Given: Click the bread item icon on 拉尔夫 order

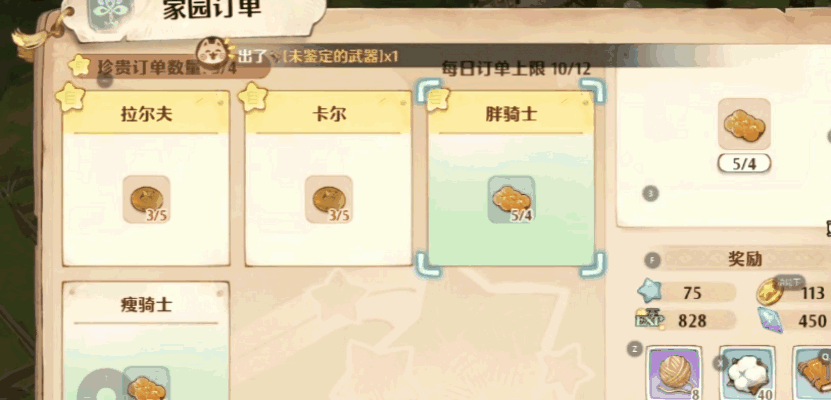Looking at the screenshot, I should 146,199.
